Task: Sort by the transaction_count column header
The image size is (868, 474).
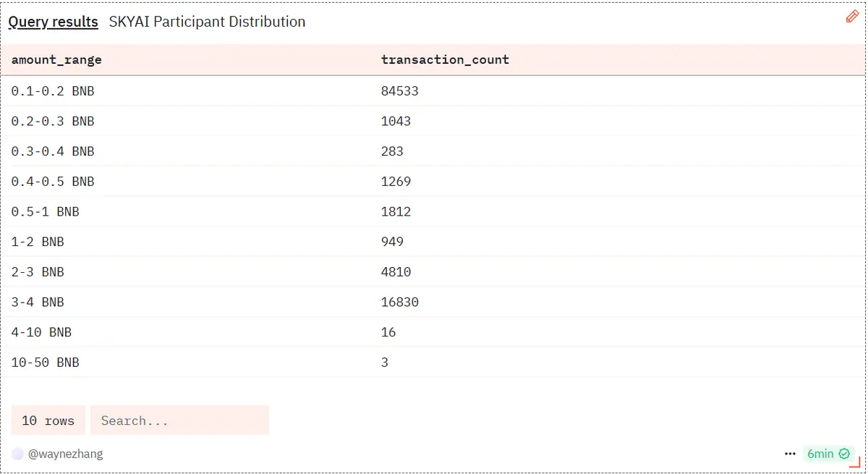Action: coord(445,60)
